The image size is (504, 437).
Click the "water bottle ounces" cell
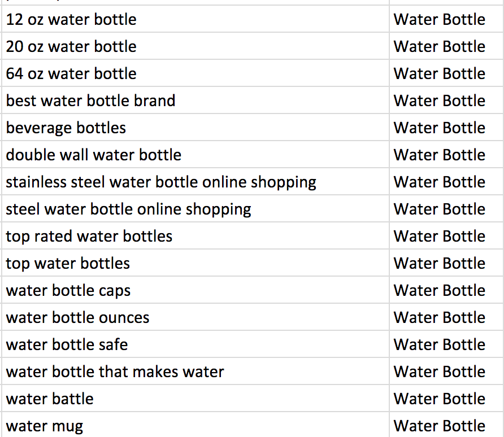click(77, 318)
